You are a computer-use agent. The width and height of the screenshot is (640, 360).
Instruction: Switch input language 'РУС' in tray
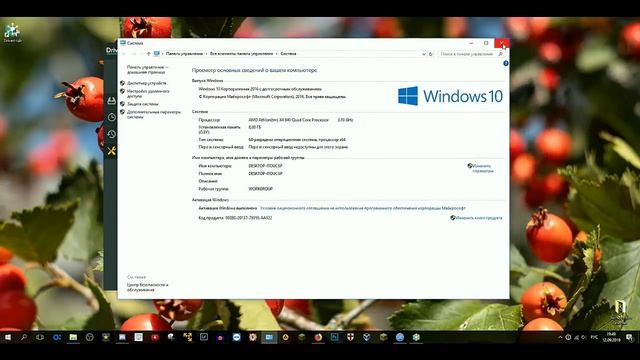click(595, 337)
